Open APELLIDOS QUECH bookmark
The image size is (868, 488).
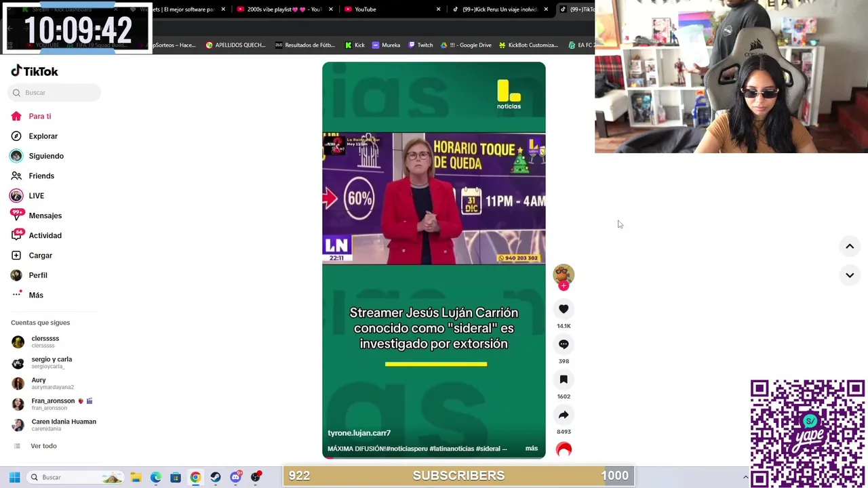(235, 45)
